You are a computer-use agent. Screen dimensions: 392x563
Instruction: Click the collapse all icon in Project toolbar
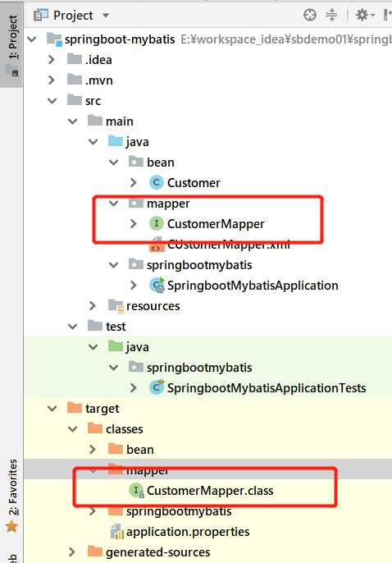tap(332, 15)
